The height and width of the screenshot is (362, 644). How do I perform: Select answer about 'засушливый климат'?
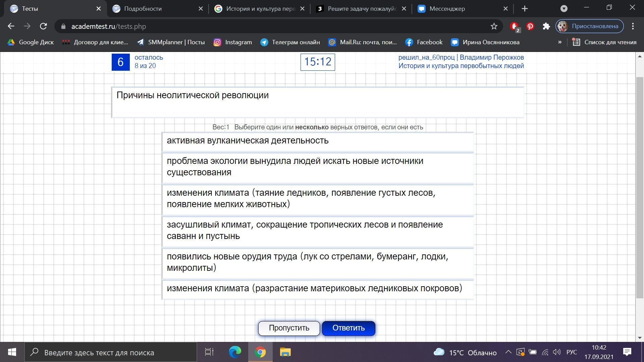point(317,231)
